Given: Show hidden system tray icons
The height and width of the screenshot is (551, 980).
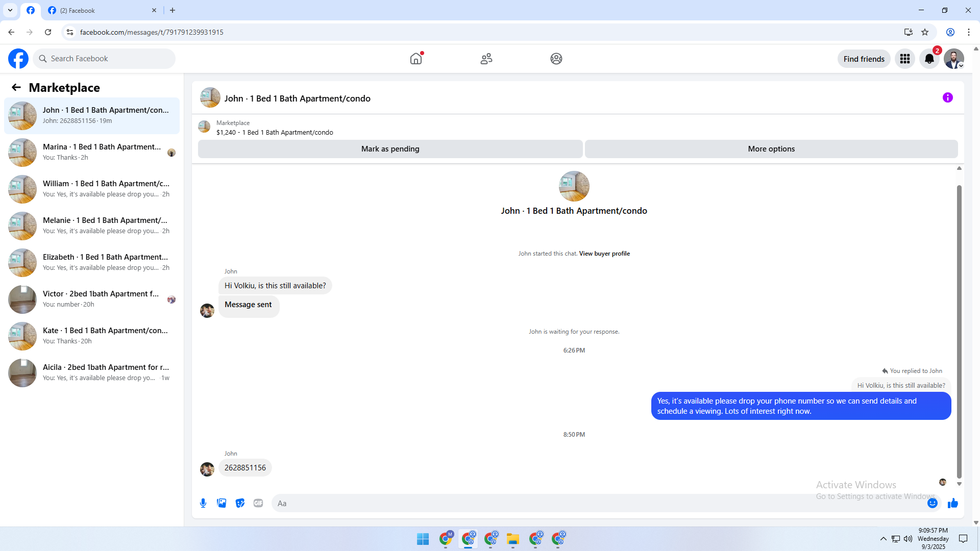Looking at the screenshot, I should pos(883,539).
